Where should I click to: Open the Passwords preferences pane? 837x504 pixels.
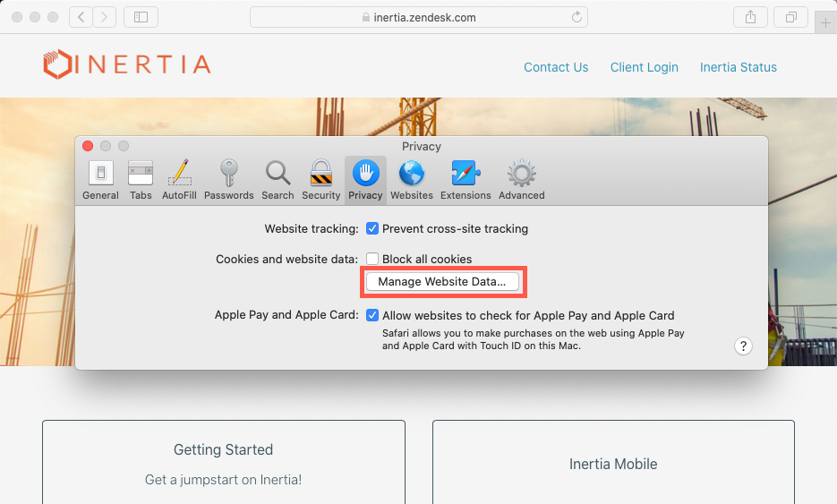click(x=228, y=180)
